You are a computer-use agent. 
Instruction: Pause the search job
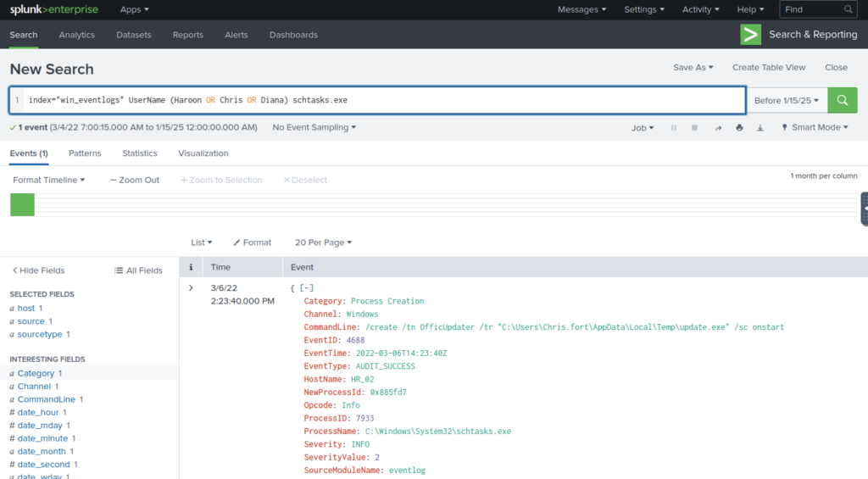click(x=674, y=127)
